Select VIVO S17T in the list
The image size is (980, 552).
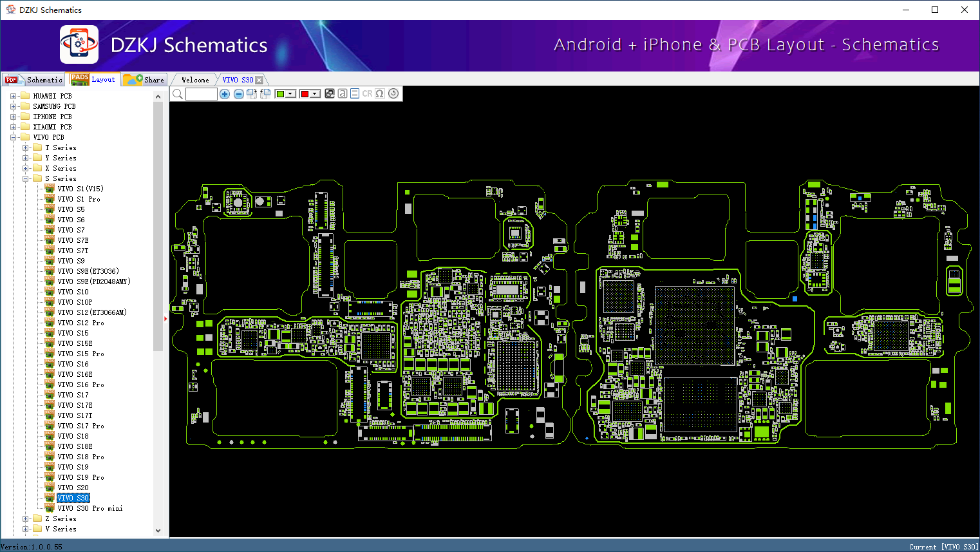(x=75, y=415)
